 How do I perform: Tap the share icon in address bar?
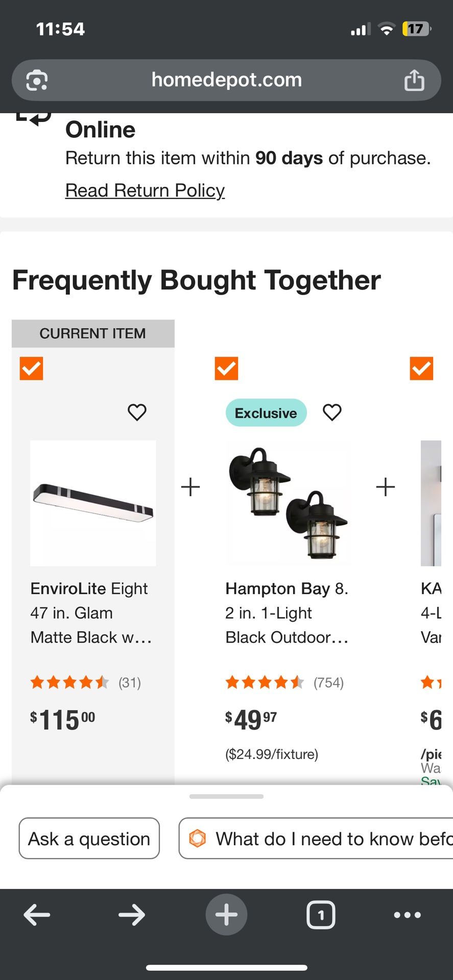click(414, 81)
